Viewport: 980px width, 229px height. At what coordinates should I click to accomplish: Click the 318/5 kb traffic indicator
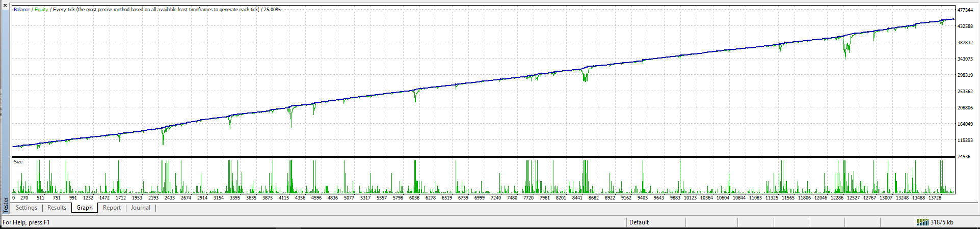coord(941,222)
